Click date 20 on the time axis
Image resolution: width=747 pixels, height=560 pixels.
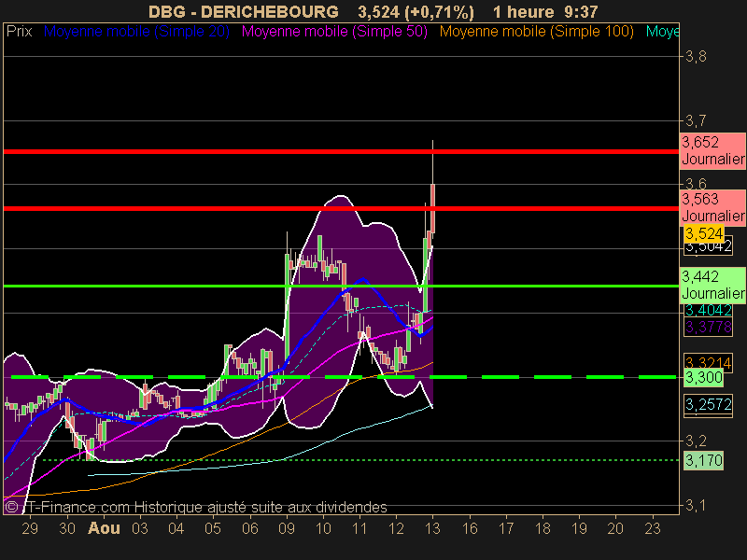pos(615,528)
